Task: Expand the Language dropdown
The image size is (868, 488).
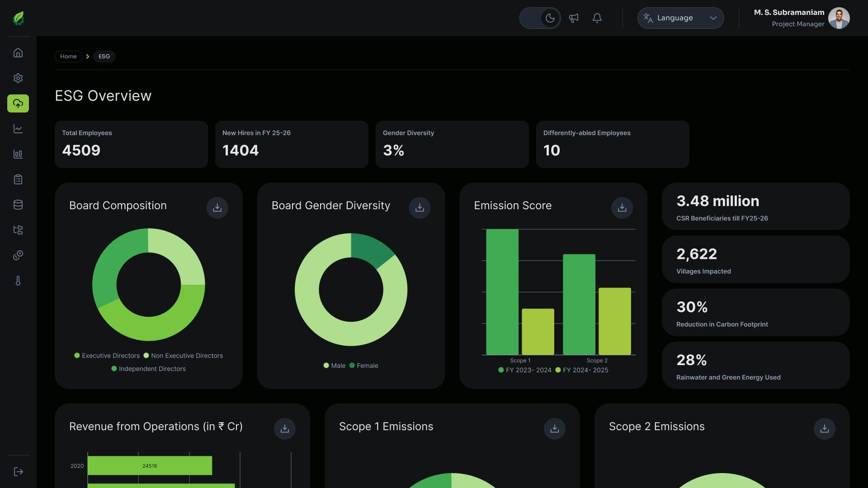Action: (x=680, y=18)
